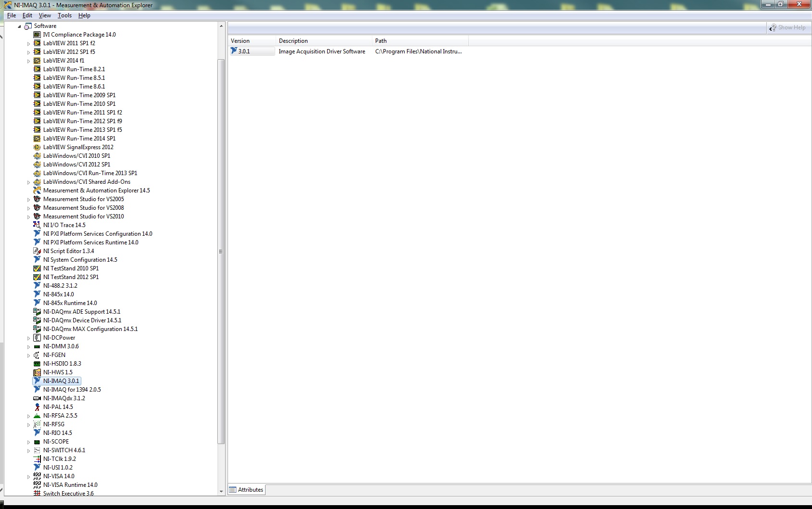Click the LabVIEW SignalExpress 2012 icon
Screen dimensions: 812x509
(37, 147)
